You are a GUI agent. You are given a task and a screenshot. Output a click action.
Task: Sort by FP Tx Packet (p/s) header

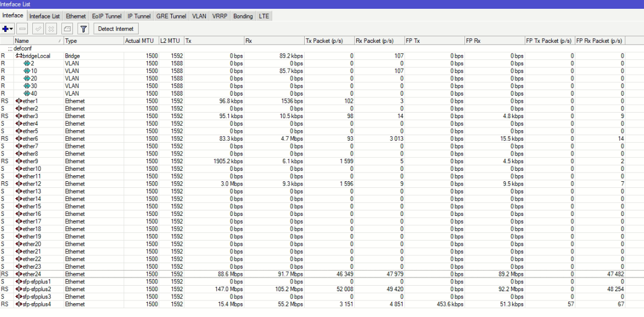550,41
